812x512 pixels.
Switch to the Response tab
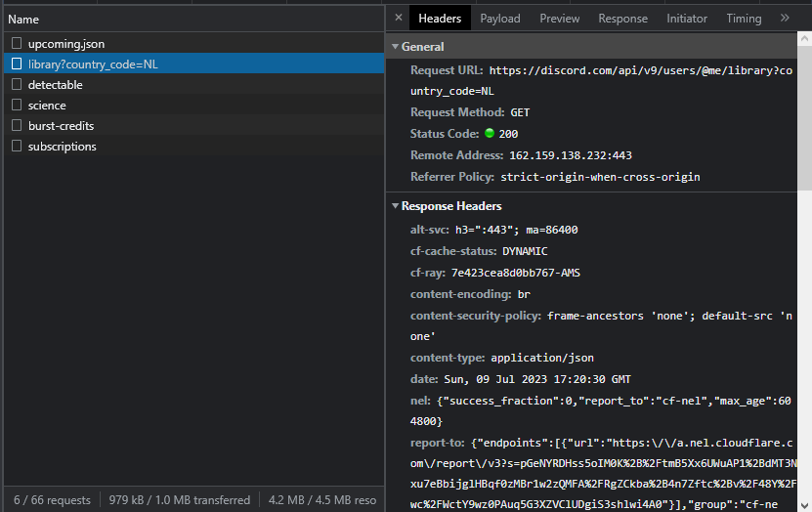pyautogui.click(x=622, y=19)
